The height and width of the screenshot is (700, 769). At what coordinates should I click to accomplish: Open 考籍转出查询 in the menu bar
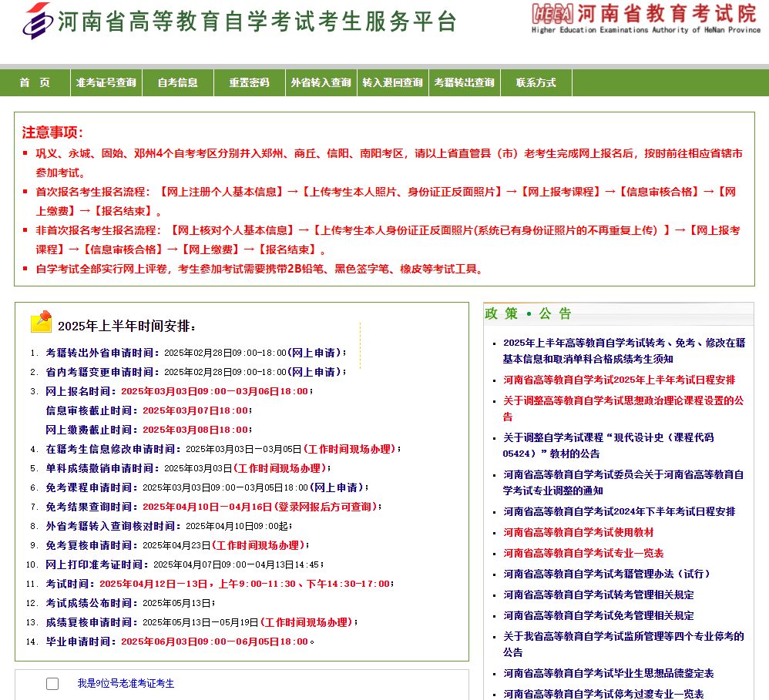tap(465, 82)
